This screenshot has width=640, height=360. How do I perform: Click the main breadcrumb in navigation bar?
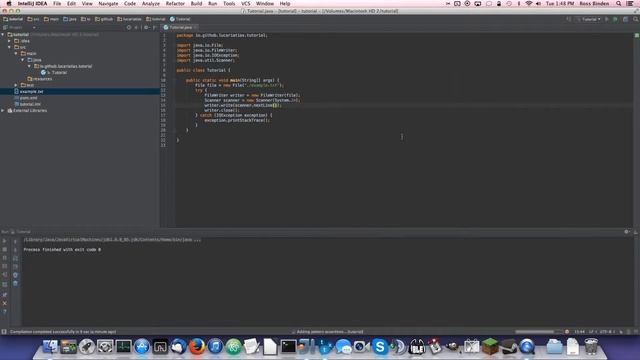(51, 19)
